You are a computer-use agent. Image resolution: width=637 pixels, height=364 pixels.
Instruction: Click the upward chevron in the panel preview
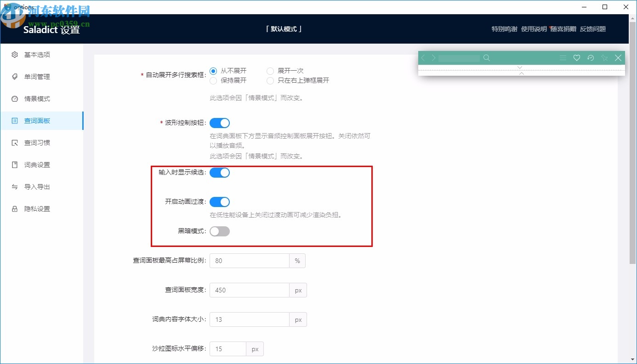522,73
